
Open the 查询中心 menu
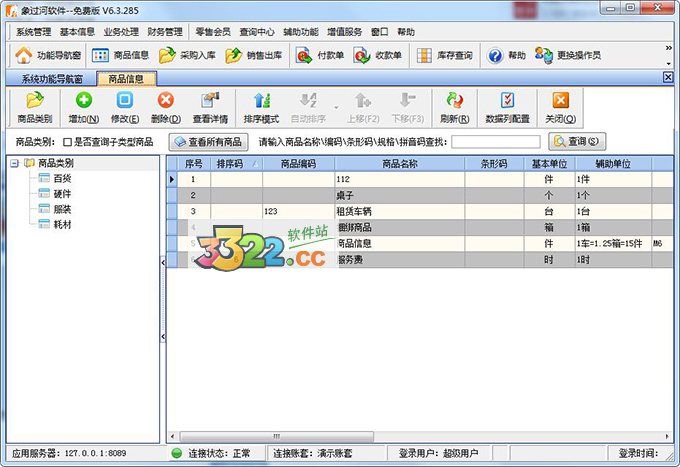click(257, 32)
